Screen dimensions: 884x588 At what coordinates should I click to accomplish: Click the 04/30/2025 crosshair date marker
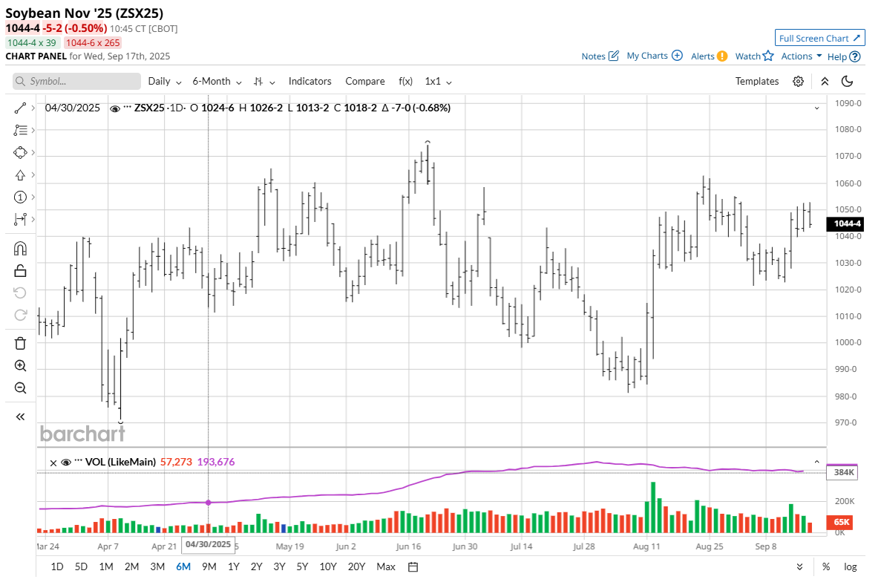[208, 544]
